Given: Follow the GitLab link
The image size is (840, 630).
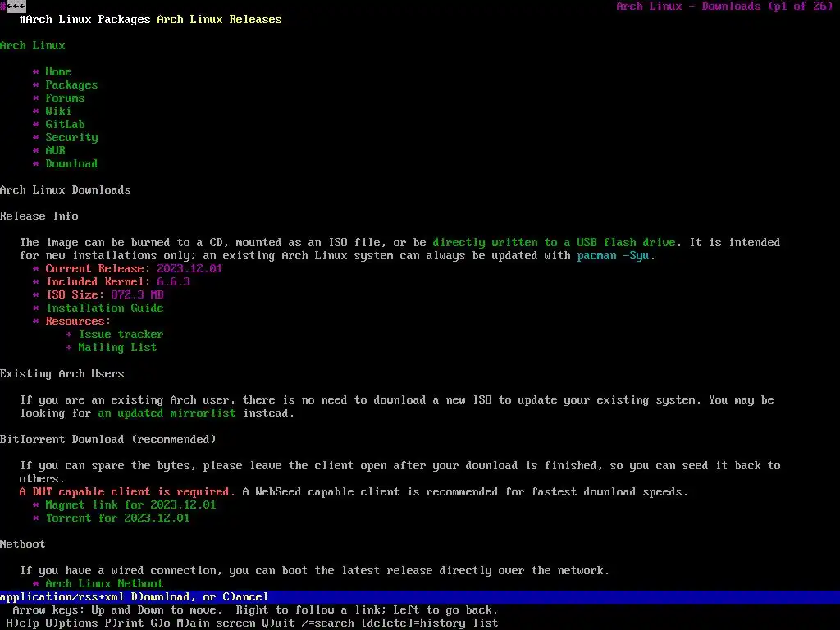Looking at the screenshot, I should coord(65,124).
